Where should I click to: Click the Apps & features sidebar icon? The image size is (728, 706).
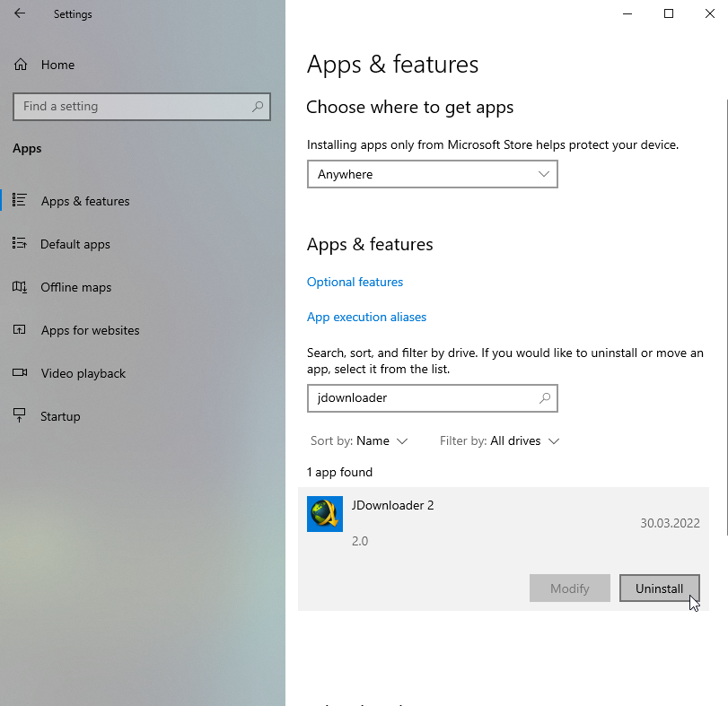20,201
